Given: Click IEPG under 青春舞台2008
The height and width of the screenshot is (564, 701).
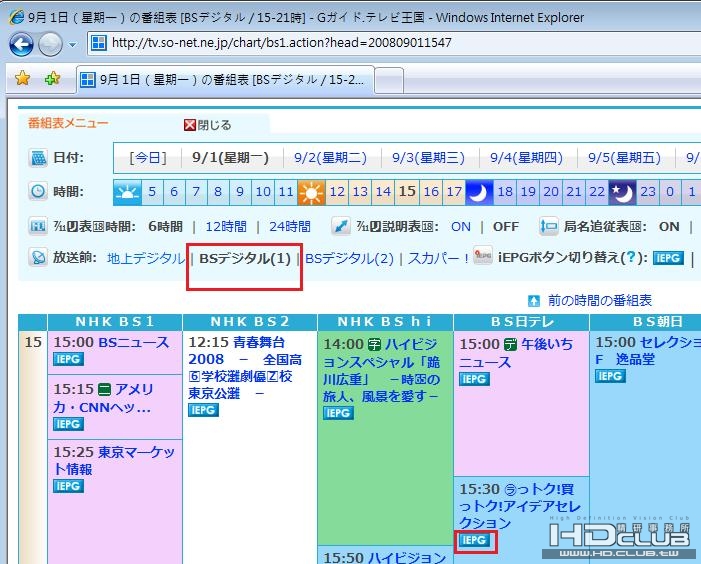Looking at the screenshot, I should (x=203, y=410).
